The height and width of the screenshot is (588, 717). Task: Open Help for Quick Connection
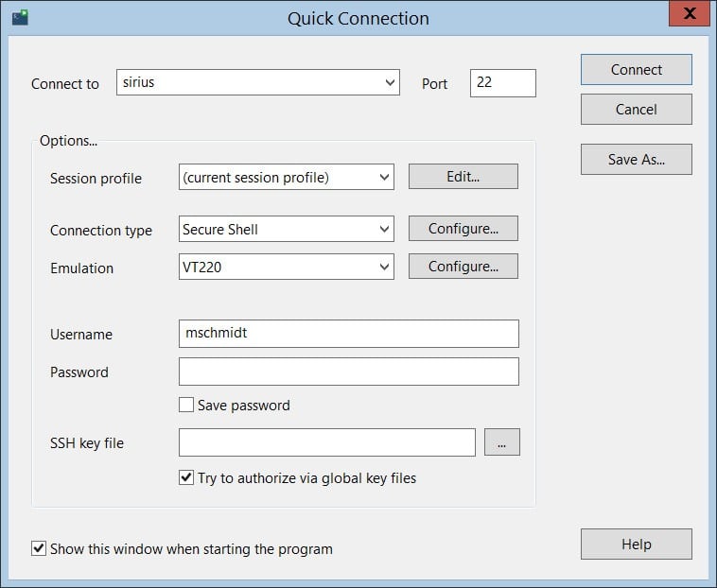point(636,545)
